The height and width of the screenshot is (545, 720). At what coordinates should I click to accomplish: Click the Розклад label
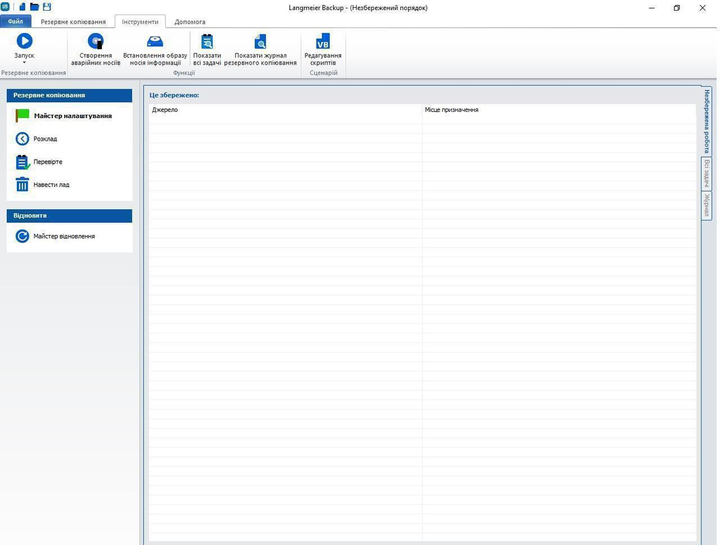45,139
